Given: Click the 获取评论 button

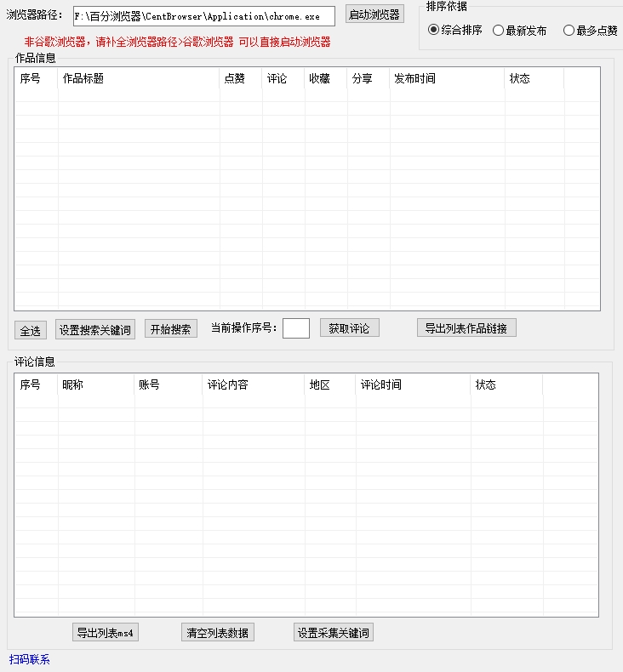Looking at the screenshot, I should [349, 328].
